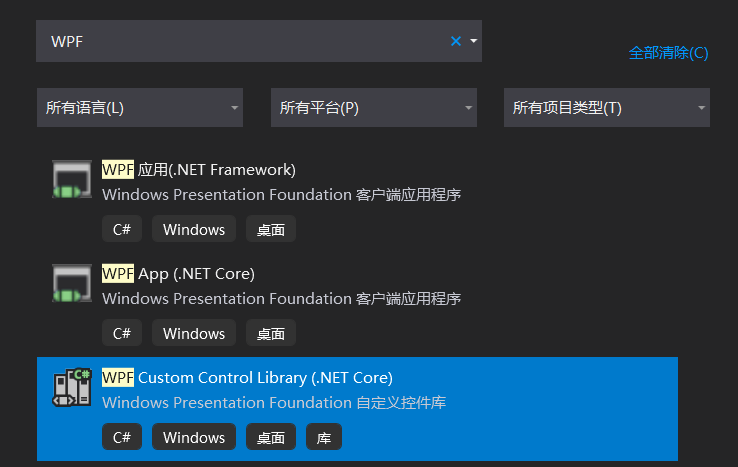
Task: Click the C# tag under Custom Control Library
Action: pos(122,437)
